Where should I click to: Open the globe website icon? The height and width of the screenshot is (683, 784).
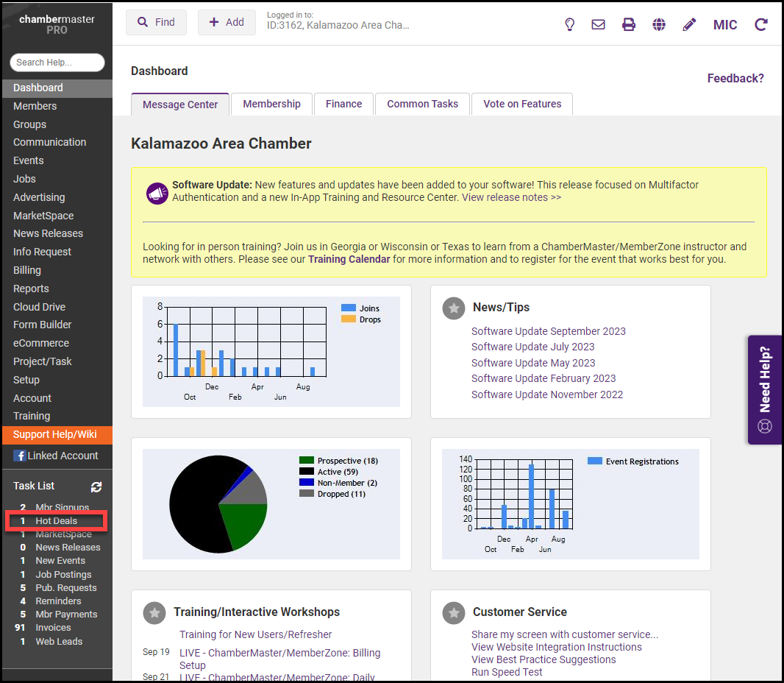pyautogui.click(x=659, y=24)
